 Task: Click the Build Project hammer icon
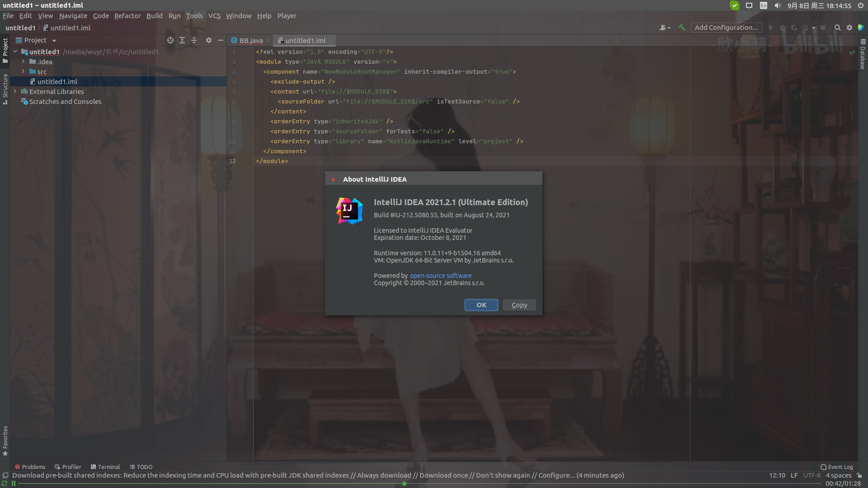[x=682, y=28]
